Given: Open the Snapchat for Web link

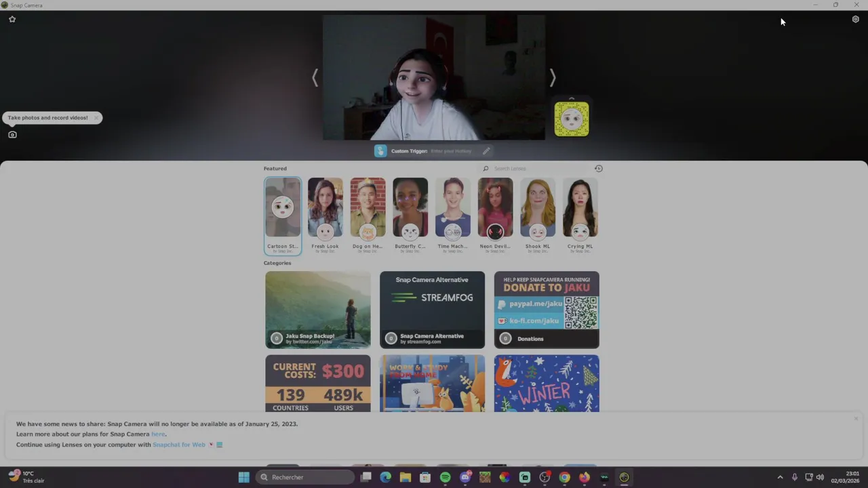Looking at the screenshot, I should pyautogui.click(x=179, y=445).
